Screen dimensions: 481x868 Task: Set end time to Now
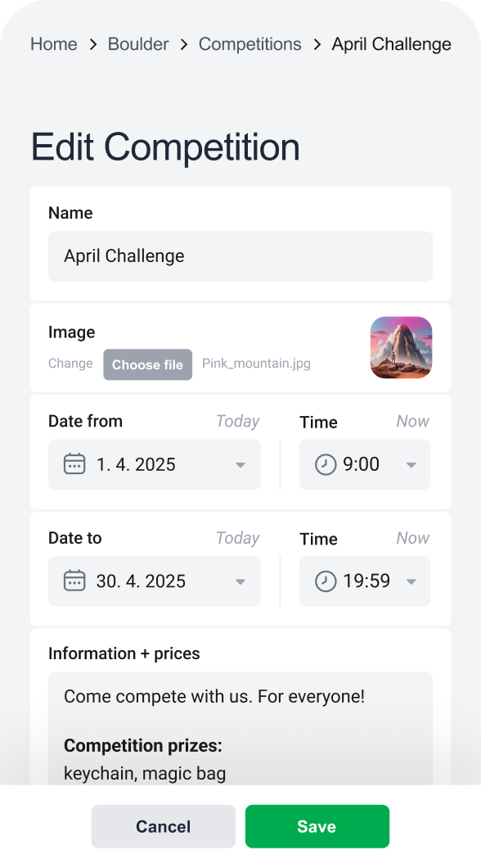(413, 538)
